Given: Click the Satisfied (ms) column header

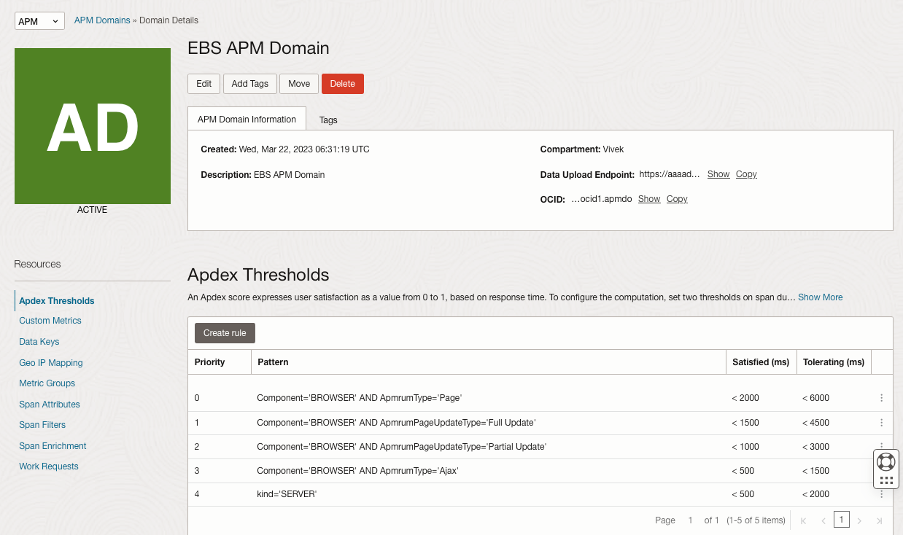Looking at the screenshot, I should coord(760,362).
